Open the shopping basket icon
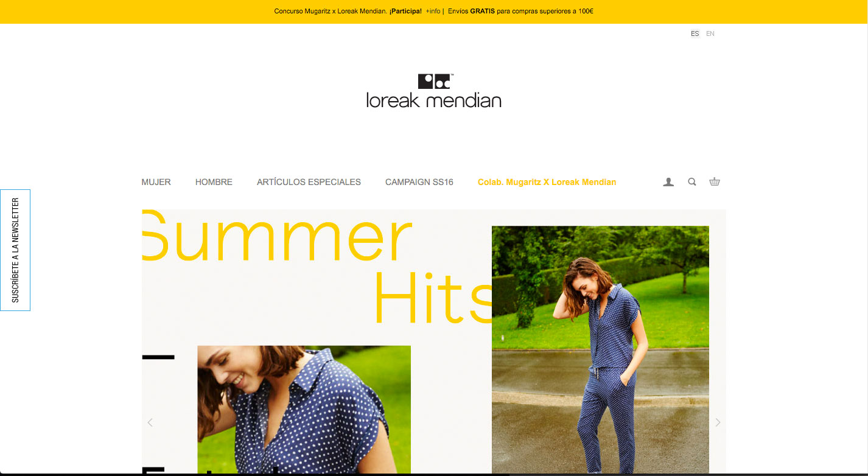Image resolution: width=868 pixels, height=476 pixels. pyautogui.click(x=715, y=181)
